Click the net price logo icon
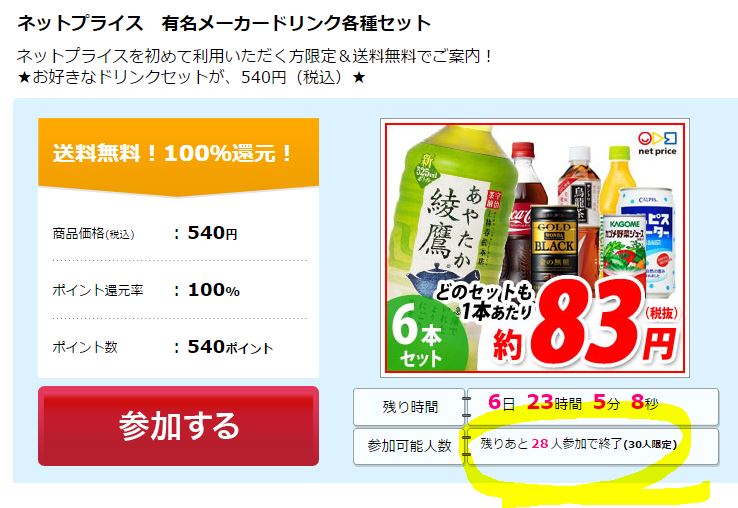Viewport: 738px width, 508px height. coord(657,144)
